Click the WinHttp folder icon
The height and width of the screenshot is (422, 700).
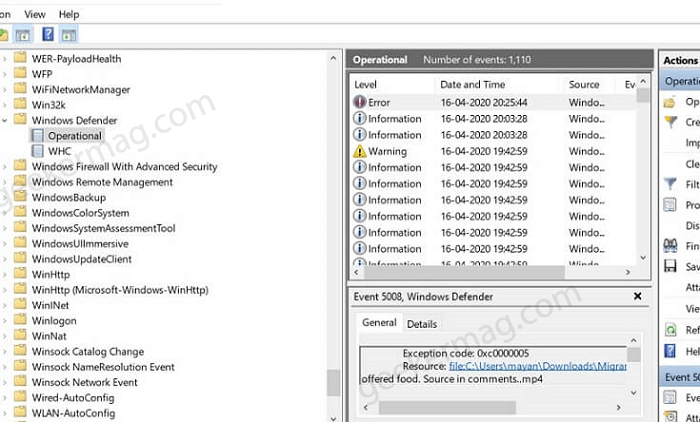[20, 273]
